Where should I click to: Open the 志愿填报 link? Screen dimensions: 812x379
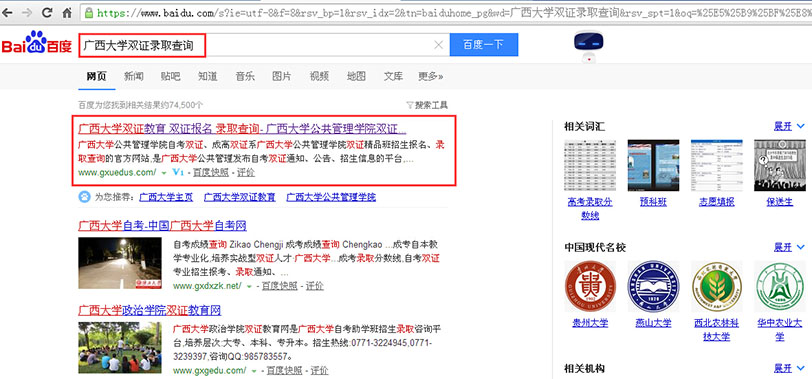coord(716,202)
